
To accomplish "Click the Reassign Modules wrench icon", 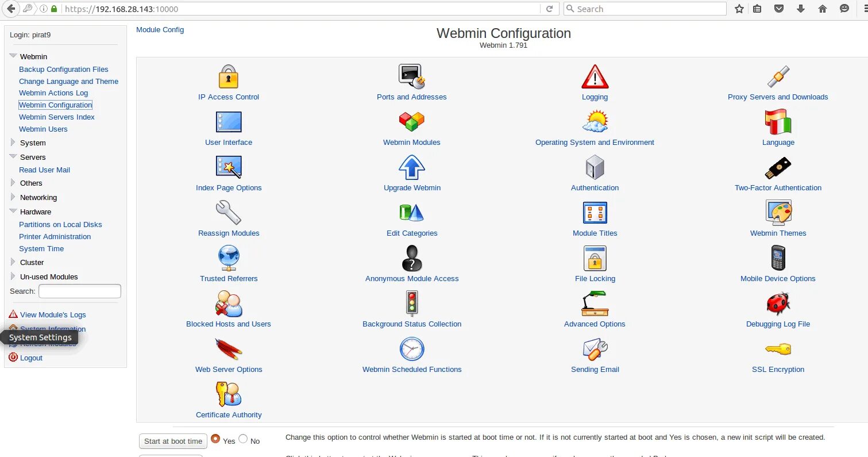I will point(229,213).
